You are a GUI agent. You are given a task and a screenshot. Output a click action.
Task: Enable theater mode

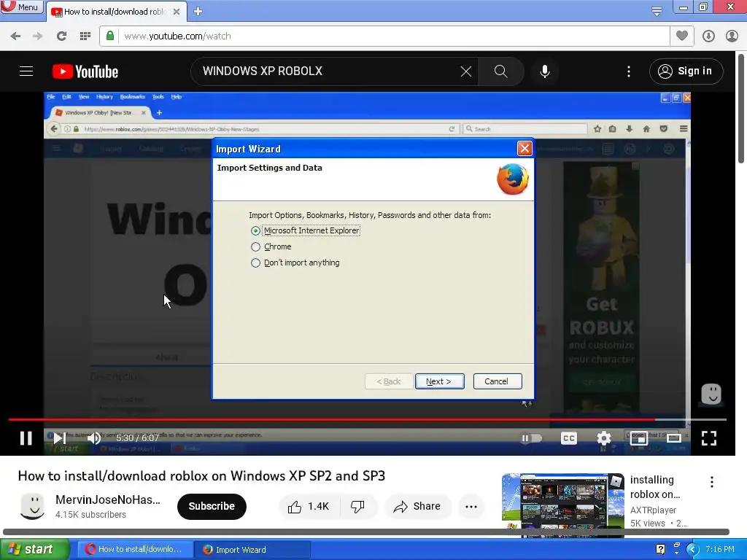click(673, 438)
